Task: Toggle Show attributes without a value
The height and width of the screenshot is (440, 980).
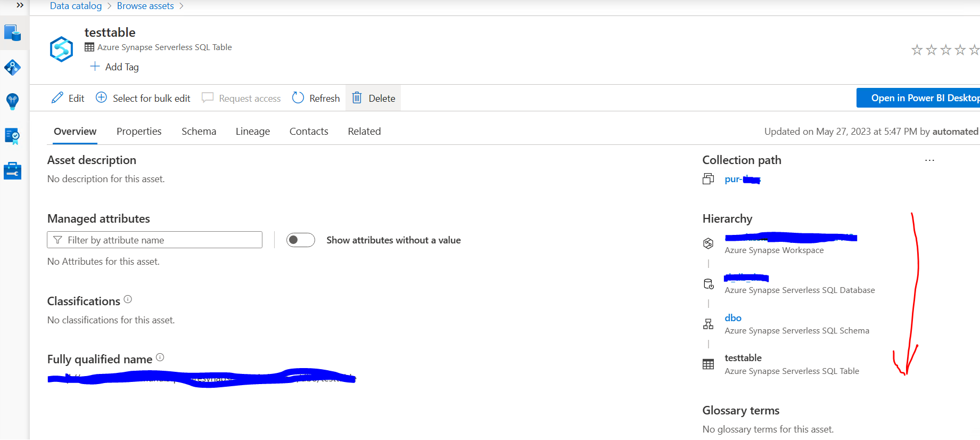Action: [300, 240]
